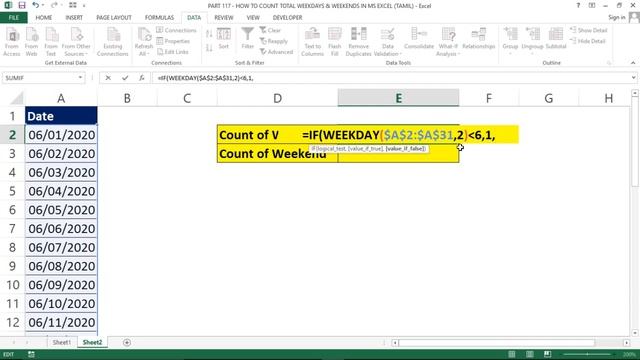Screen dimensions: 640x360
Task: Switch to the VIEW tab
Action: click(253, 18)
